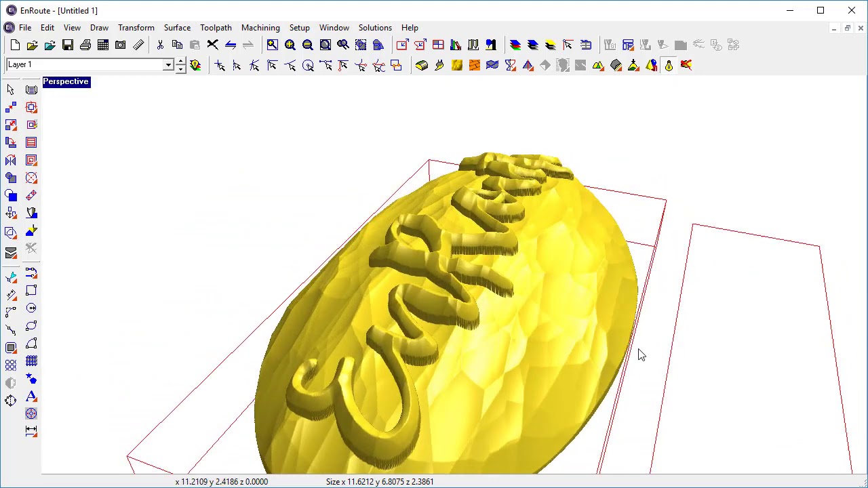Open the Draw menu
This screenshot has height=488, width=868.
(x=99, y=28)
